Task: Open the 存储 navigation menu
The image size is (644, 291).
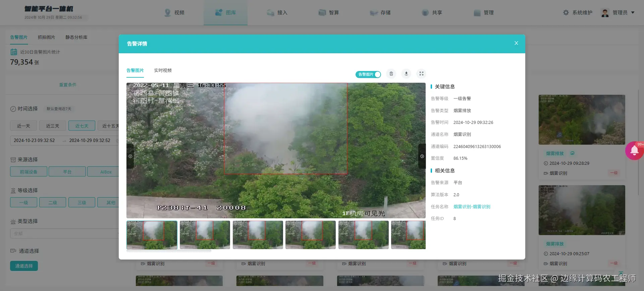Action: click(380, 12)
